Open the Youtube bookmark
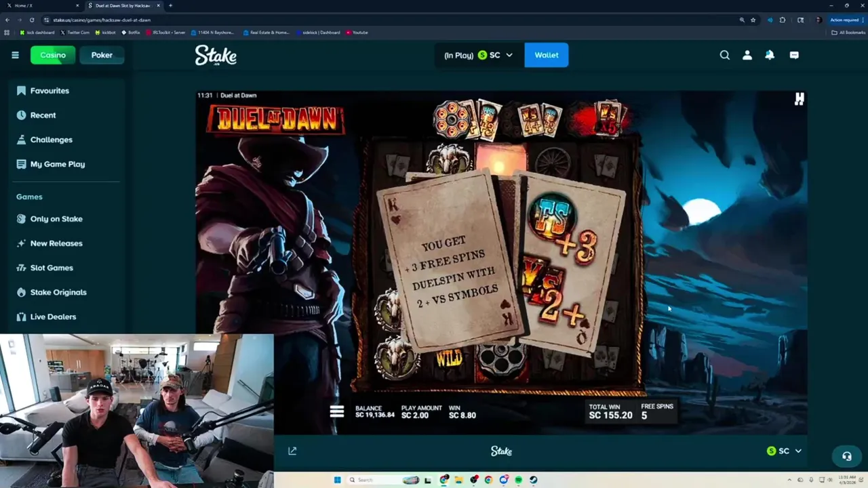The height and width of the screenshot is (488, 868). click(x=357, y=32)
